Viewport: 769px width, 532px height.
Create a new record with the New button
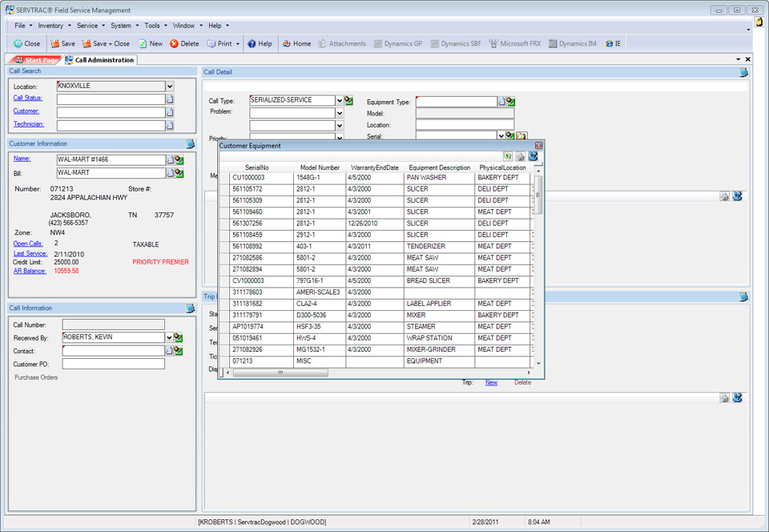(x=151, y=43)
